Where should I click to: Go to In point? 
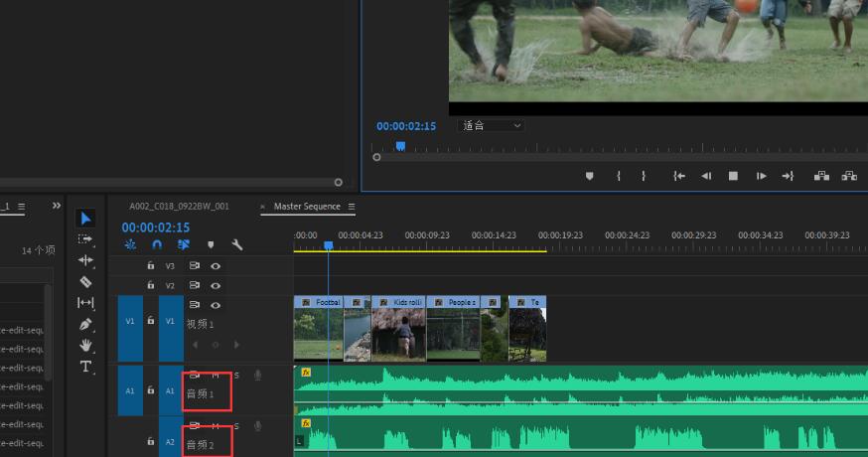point(679,176)
